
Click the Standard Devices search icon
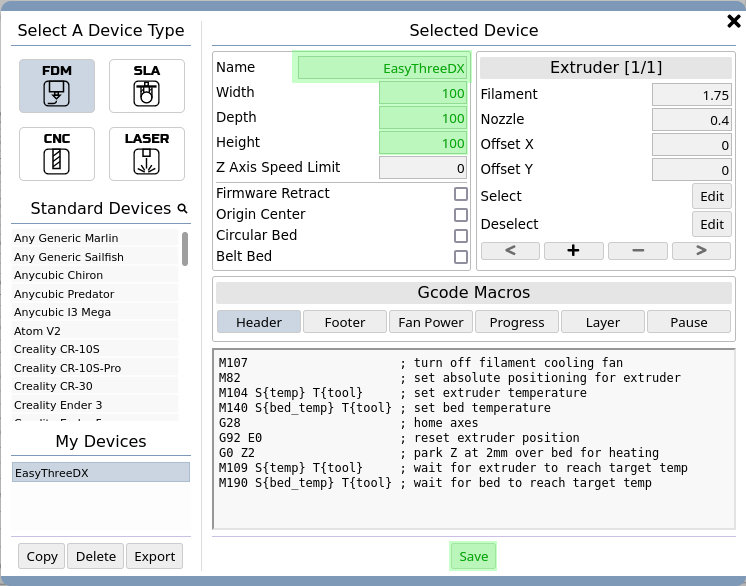(182, 209)
